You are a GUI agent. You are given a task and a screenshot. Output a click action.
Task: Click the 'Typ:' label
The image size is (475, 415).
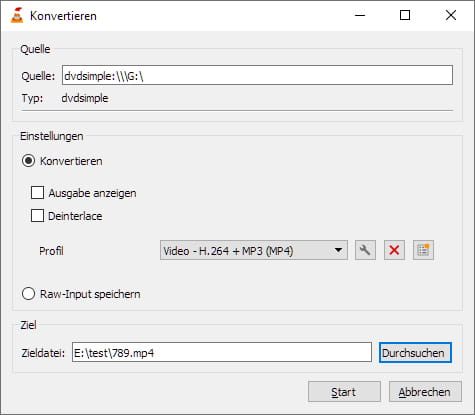pyautogui.click(x=32, y=98)
